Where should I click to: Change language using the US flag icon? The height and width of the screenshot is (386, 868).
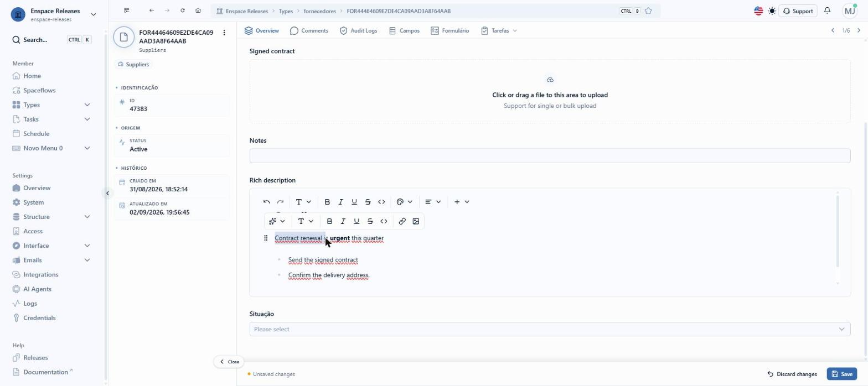[x=758, y=11]
